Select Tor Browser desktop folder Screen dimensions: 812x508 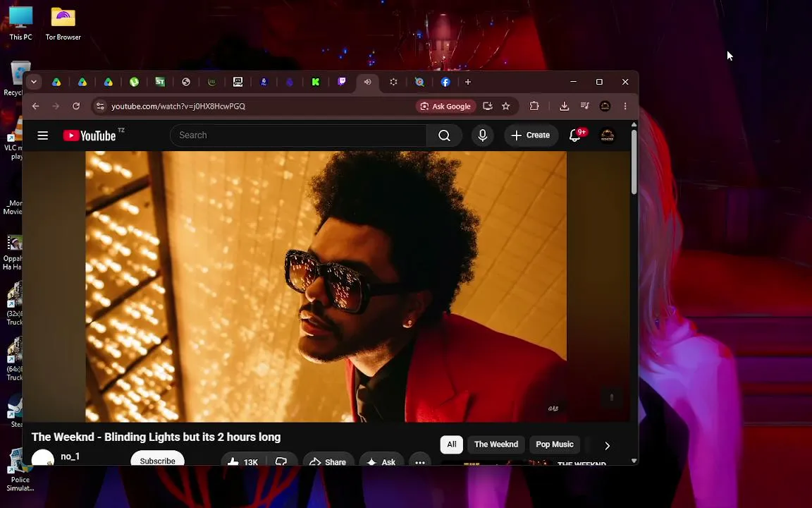tap(63, 23)
